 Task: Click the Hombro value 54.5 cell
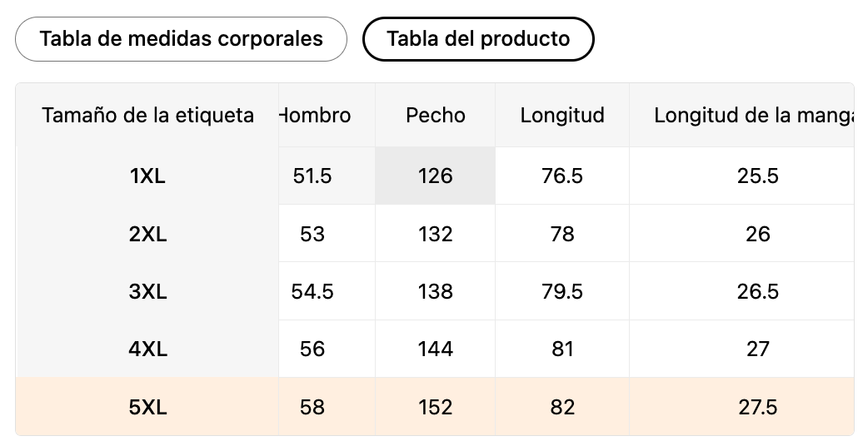tap(313, 292)
